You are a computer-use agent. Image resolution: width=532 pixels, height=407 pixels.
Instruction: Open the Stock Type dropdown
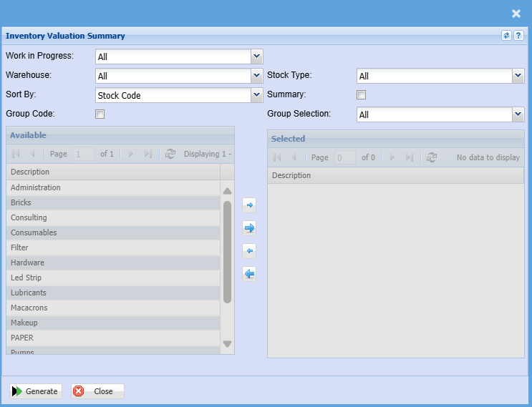[518, 76]
